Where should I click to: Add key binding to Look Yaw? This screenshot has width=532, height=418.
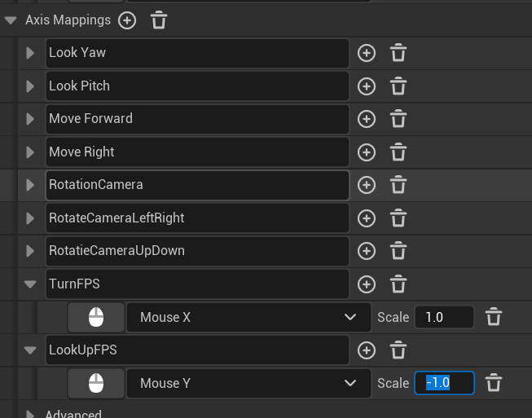367,53
